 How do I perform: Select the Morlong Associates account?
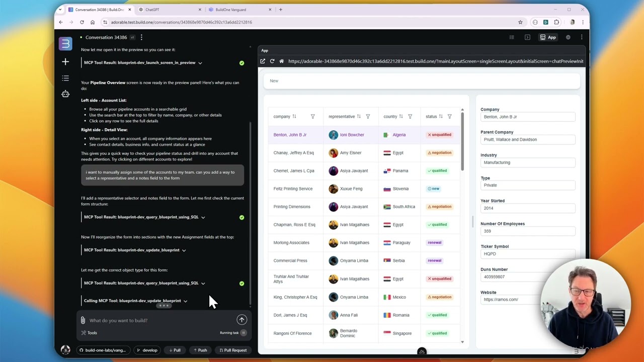[364, 243]
